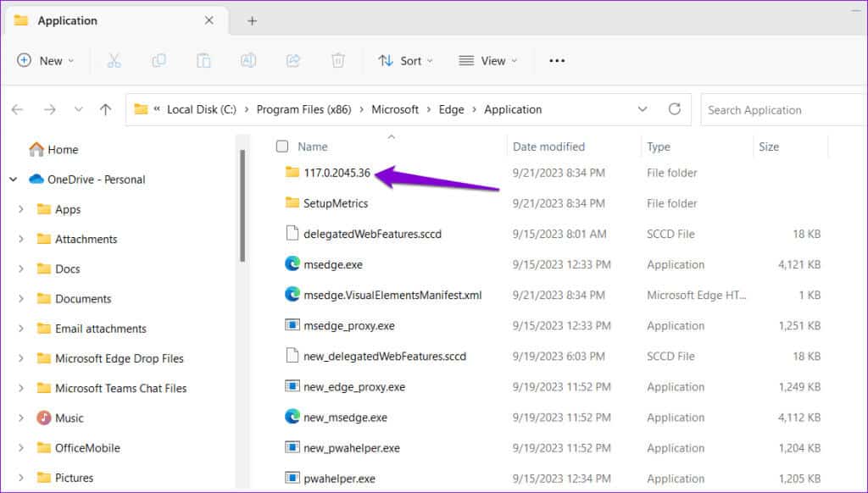868x493 pixels.
Task: Go back with the left arrow
Action: coord(18,109)
